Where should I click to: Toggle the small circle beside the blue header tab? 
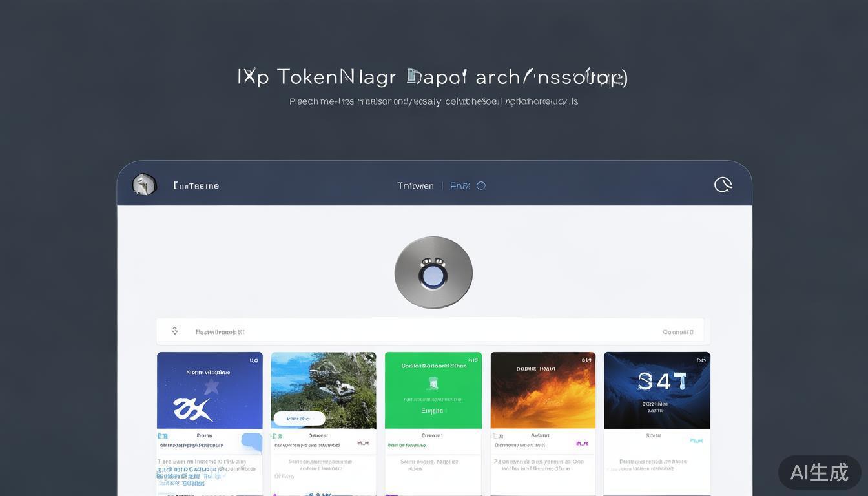pyautogui.click(x=481, y=186)
